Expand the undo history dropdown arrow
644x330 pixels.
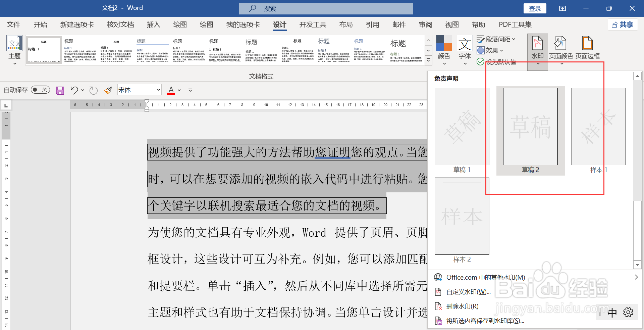coord(83,90)
